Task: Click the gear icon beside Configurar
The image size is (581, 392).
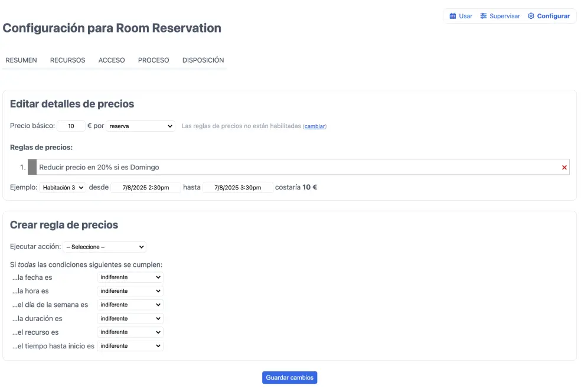Action: click(x=531, y=16)
